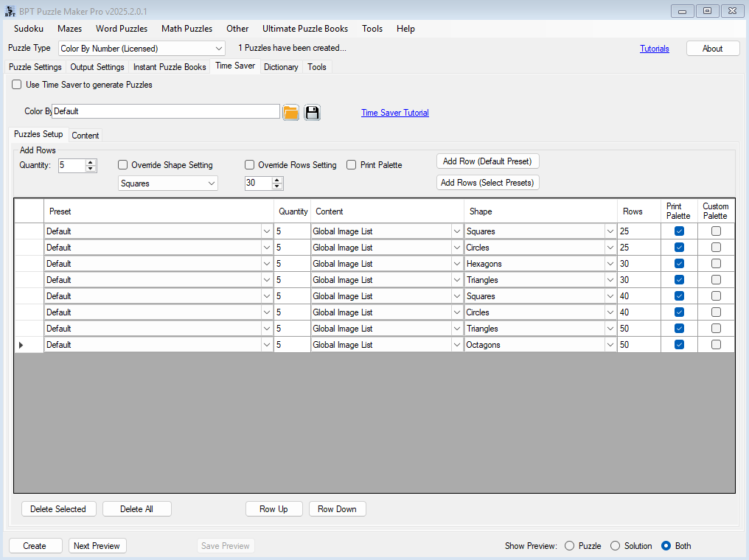Switch to the Content sub-tab
The image size is (749, 560).
coord(86,136)
